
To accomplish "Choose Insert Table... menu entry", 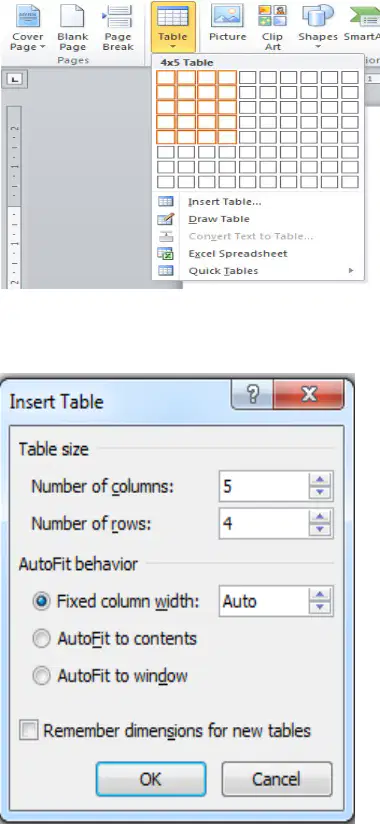I will pyautogui.click(x=225, y=202).
